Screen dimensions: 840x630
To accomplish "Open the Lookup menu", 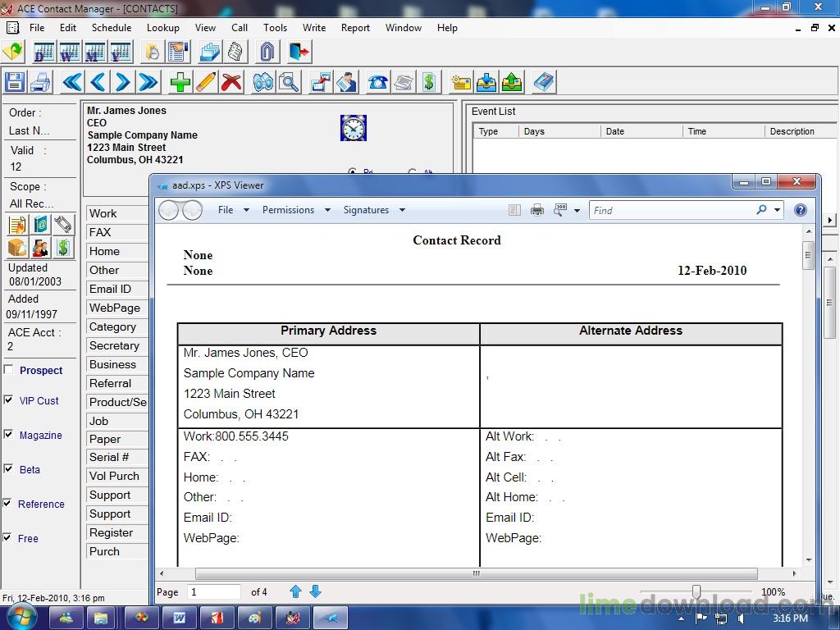I will tap(162, 27).
